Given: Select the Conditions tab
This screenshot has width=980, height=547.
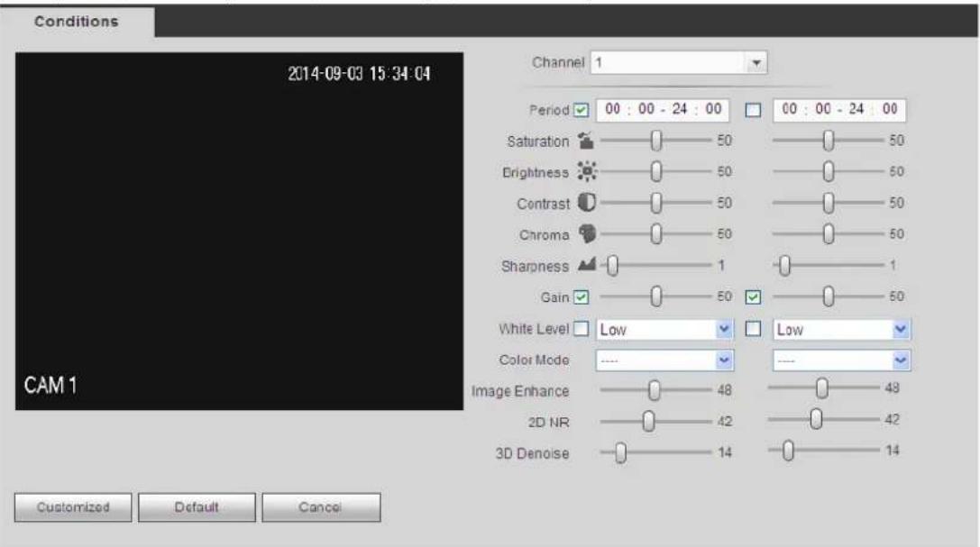Looking at the screenshot, I should [x=77, y=22].
